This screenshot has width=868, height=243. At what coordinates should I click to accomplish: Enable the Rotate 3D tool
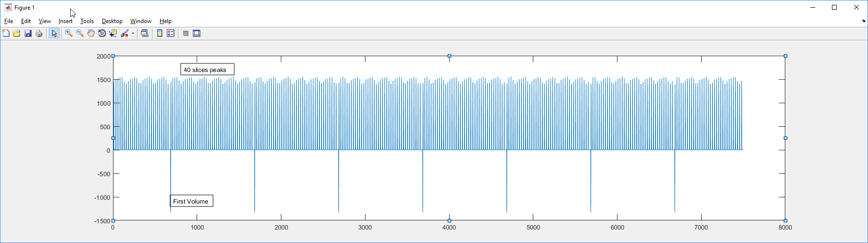pos(102,33)
